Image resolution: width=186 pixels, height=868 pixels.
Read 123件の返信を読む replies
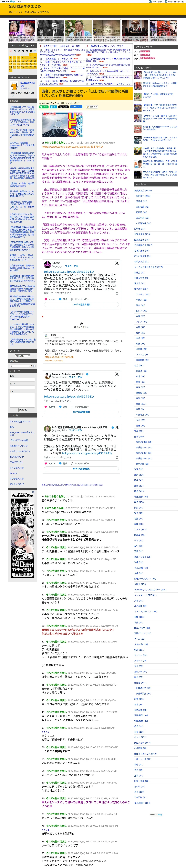[x=81, y=305]
